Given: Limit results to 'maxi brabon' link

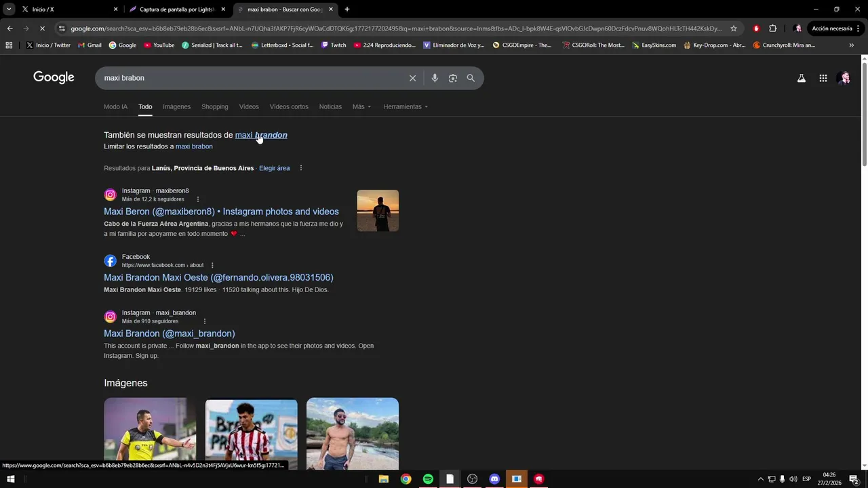Looking at the screenshot, I should (x=194, y=146).
